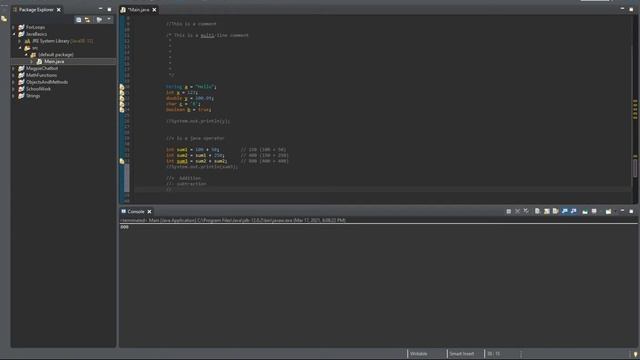This screenshot has width=640, height=360.
Task: Click warning marker beside int sum3 line
Action: [x=122, y=161]
